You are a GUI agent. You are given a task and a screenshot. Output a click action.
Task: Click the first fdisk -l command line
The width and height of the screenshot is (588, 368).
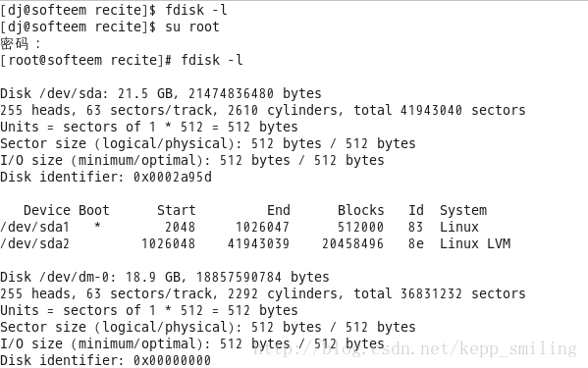click(114, 10)
